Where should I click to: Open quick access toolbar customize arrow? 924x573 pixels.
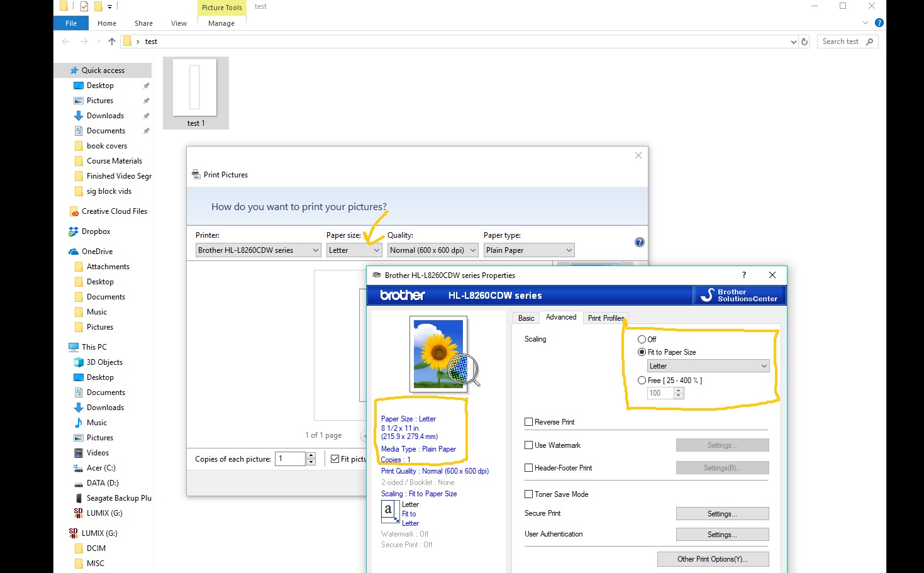[x=109, y=7]
